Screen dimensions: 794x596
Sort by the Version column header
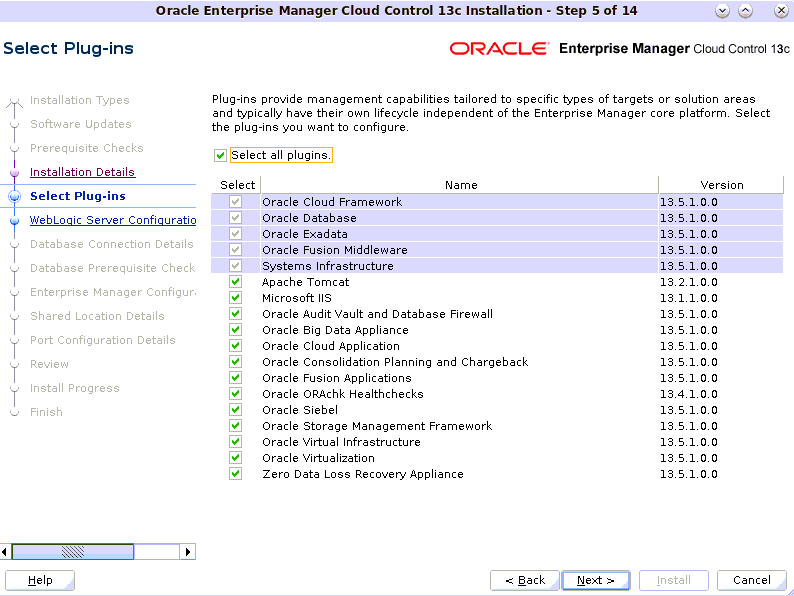click(x=722, y=185)
